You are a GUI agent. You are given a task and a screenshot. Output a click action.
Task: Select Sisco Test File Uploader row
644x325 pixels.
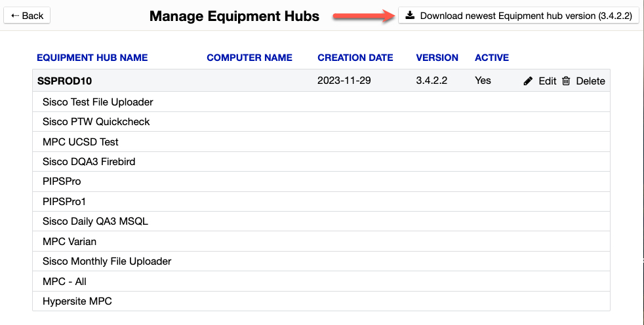pos(98,102)
